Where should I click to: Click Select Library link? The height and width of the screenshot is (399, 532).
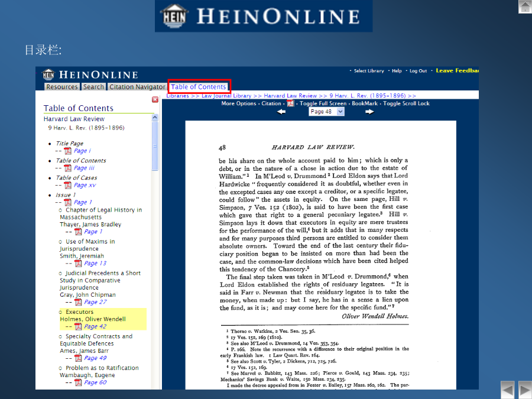369,71
